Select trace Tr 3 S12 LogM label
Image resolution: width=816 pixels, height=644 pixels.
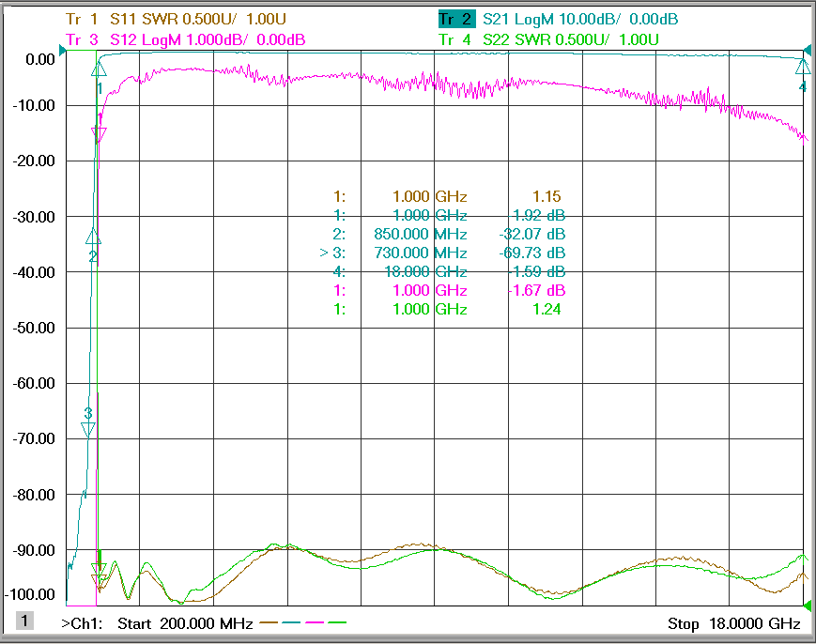click(x=185, y=39)
